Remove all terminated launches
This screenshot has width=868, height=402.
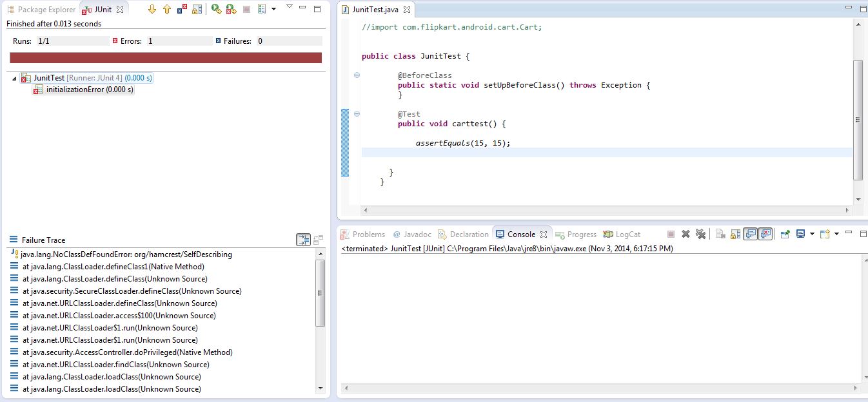point(700,234)
